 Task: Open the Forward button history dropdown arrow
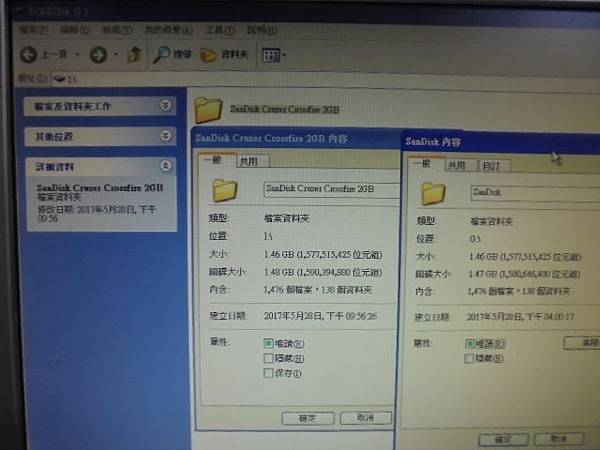[116, 55]
